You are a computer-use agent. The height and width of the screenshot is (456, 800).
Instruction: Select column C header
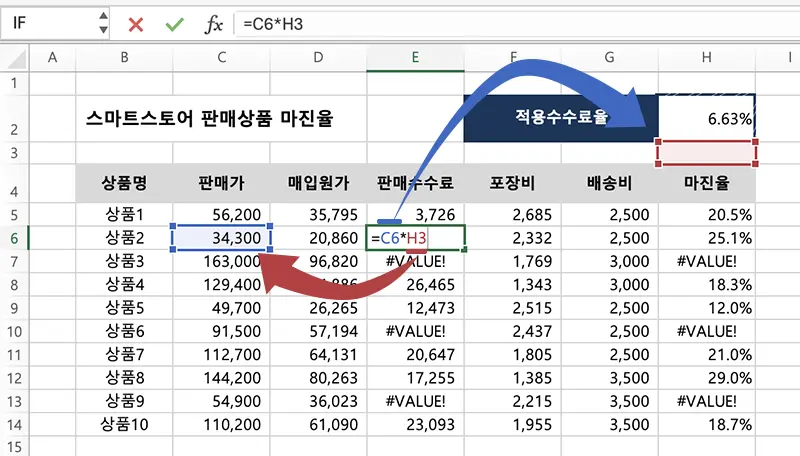221,58
